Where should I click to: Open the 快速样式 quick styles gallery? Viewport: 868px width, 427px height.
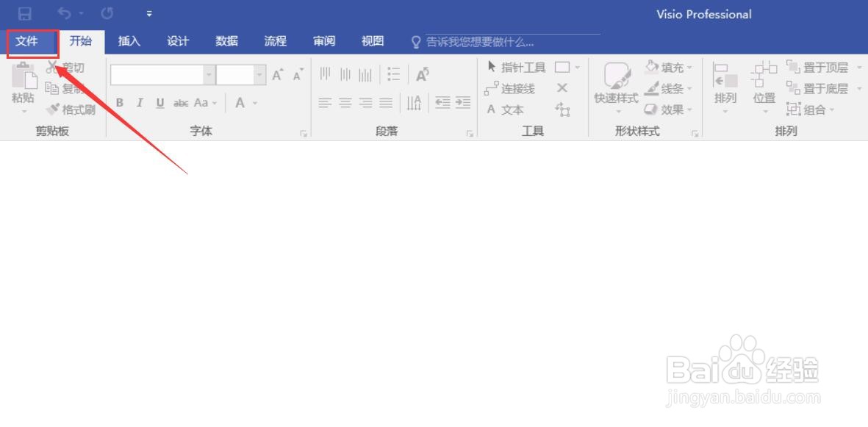click(617, 87)
